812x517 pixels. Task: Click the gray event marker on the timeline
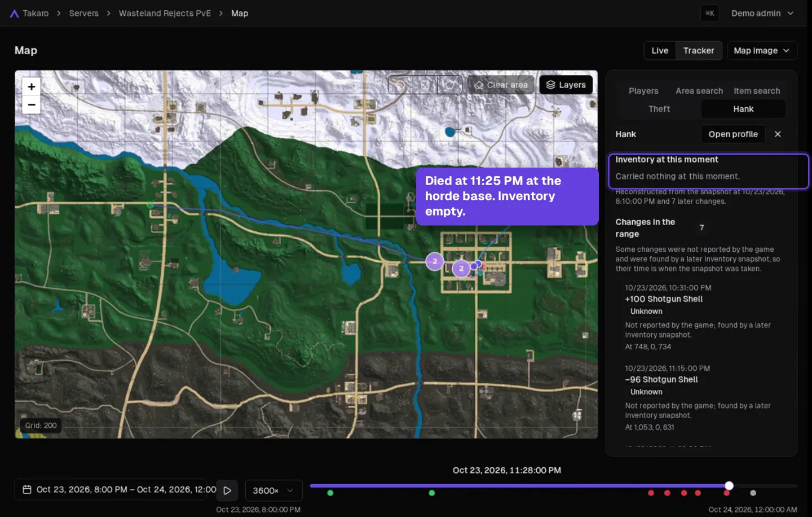coord(753,493)
